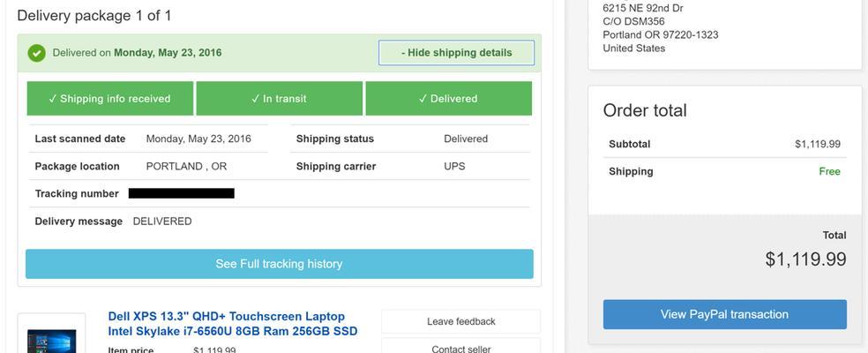Select the In transit progress step

pyautogui.click(x=279, y=99)
